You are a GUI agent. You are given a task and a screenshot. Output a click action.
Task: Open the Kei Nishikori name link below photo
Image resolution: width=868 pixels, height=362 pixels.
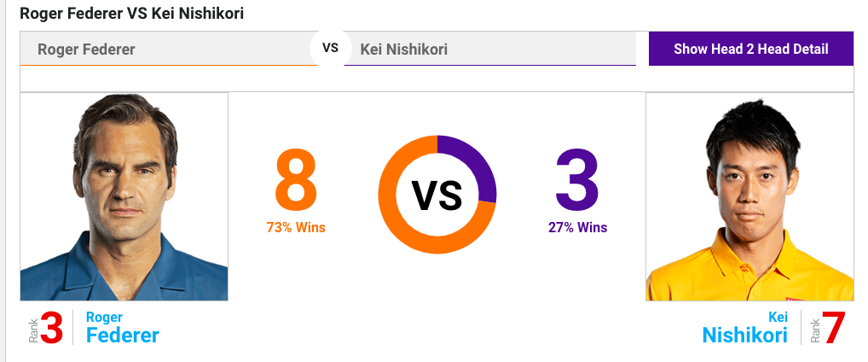click(x=744, y=327)
